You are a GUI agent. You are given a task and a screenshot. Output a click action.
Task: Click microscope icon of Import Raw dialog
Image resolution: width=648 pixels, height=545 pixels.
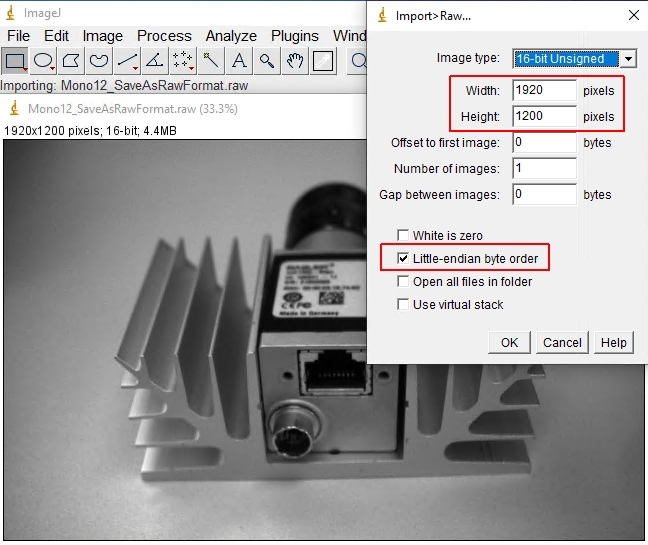point(383,15)
